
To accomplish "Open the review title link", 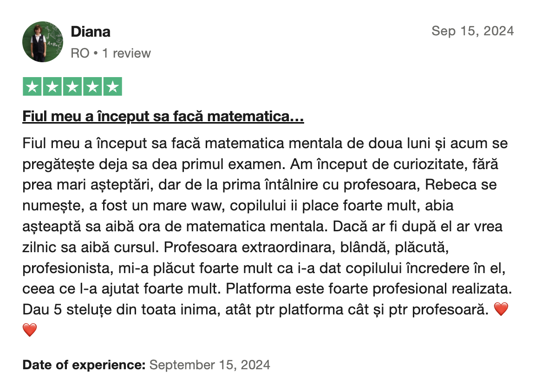I will (163, 116).
